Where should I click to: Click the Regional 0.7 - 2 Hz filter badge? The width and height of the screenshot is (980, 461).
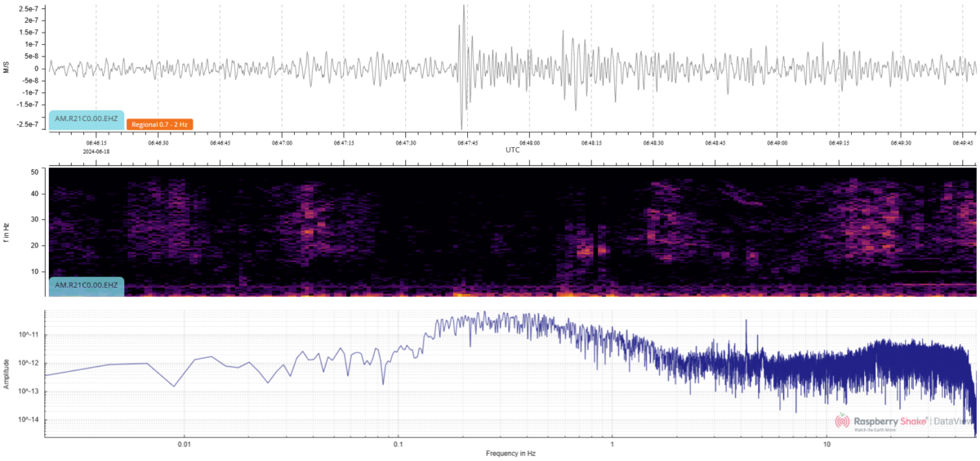coord(158,124)
